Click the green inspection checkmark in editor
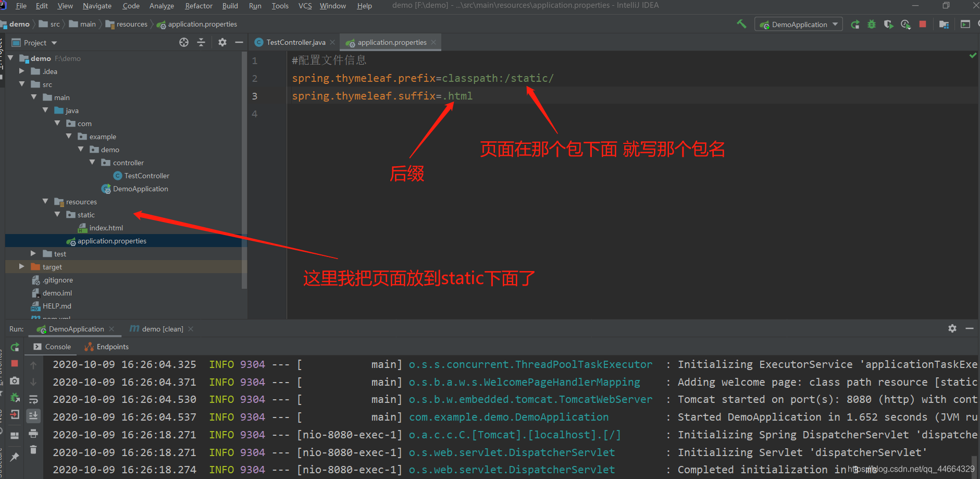Viewport: 980px width, 479px height. tap(973, 55)
